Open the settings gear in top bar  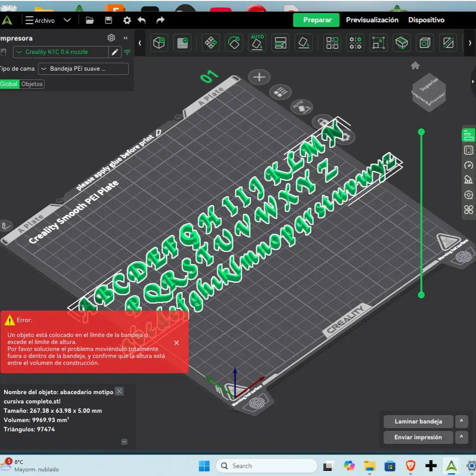click(127, 20)
